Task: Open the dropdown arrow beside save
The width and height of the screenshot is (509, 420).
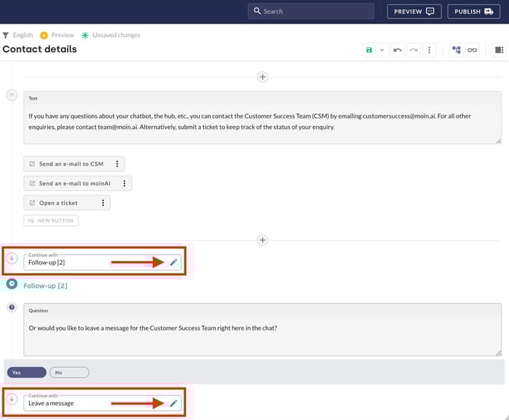Action: pyautogui.click(x=382, y=50)
